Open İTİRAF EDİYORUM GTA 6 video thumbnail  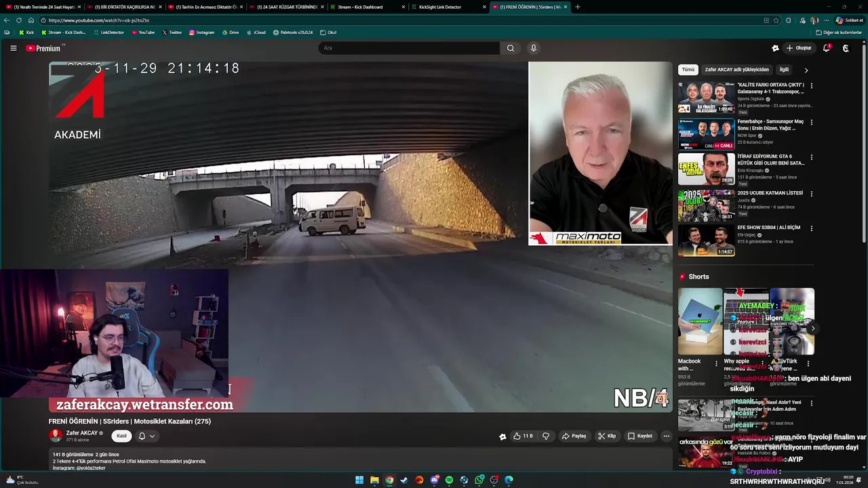click(706, 169)
